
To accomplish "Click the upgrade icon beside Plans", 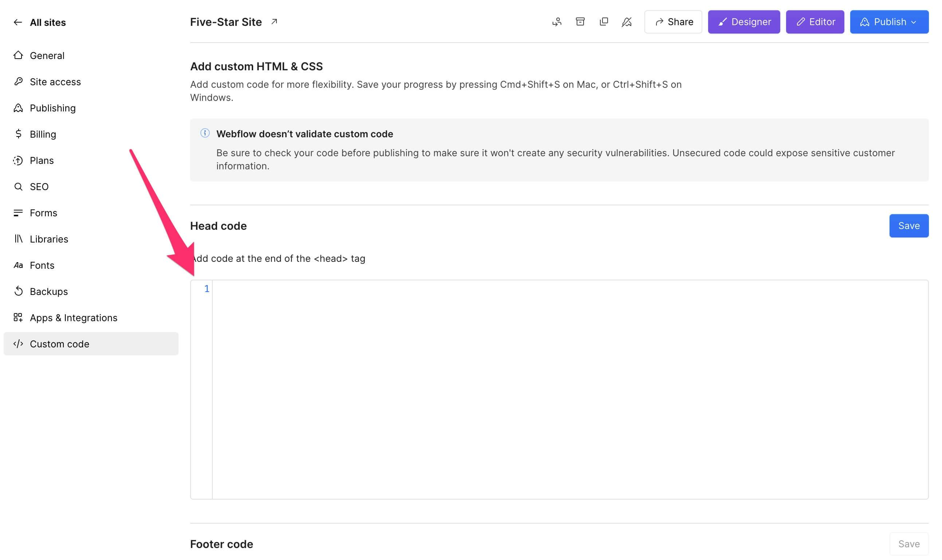I will pos(18,160).
